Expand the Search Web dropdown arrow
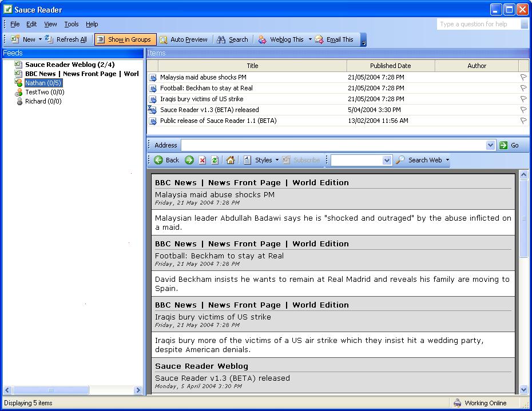The width and height of the screenshot is (532, 411). [x=447, y=160]
